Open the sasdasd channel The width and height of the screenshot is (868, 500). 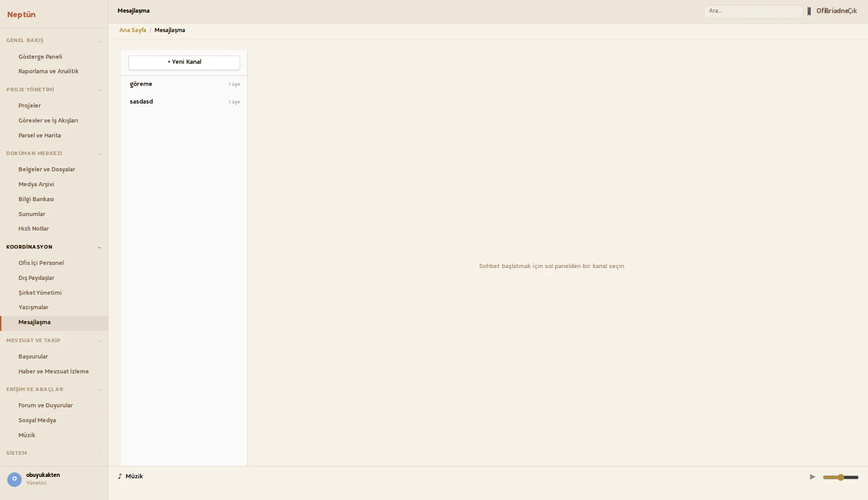click(x=184, y=102)
